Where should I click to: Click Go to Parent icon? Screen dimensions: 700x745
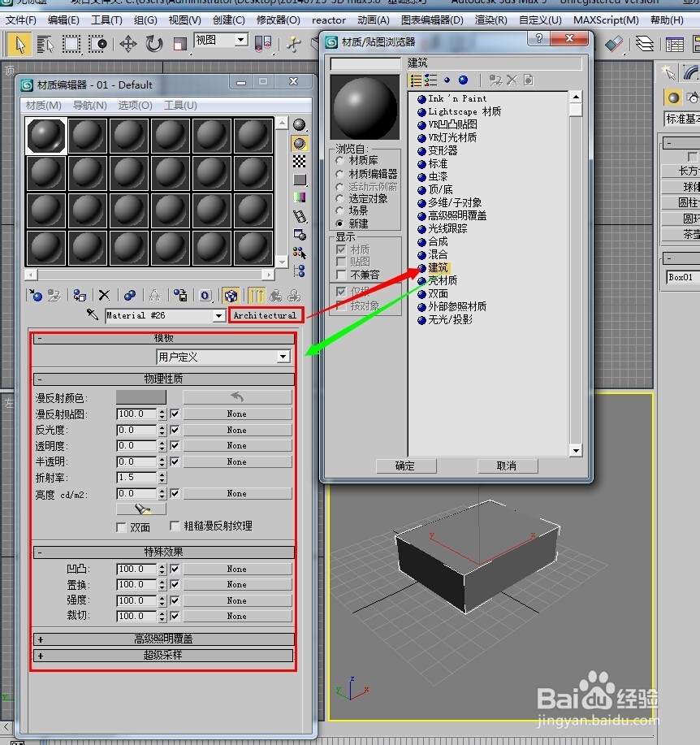[x=275, y=296]
